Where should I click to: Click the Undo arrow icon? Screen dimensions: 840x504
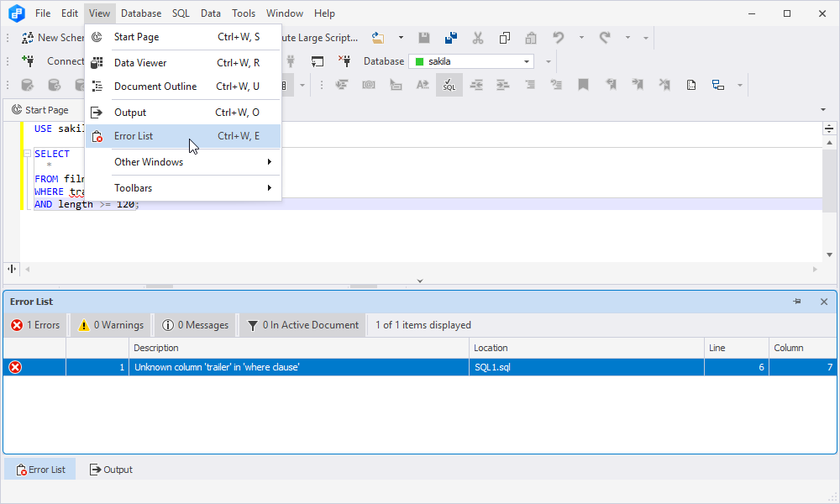click(x=559, y=38)
